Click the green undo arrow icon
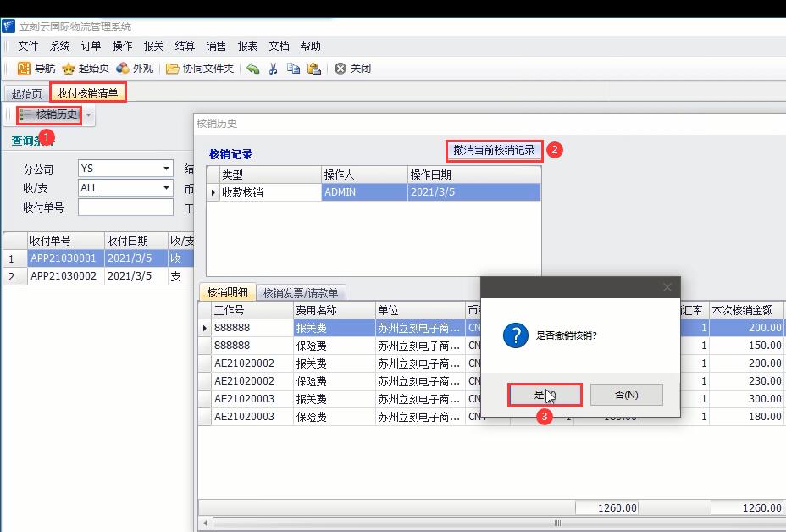 252,69
